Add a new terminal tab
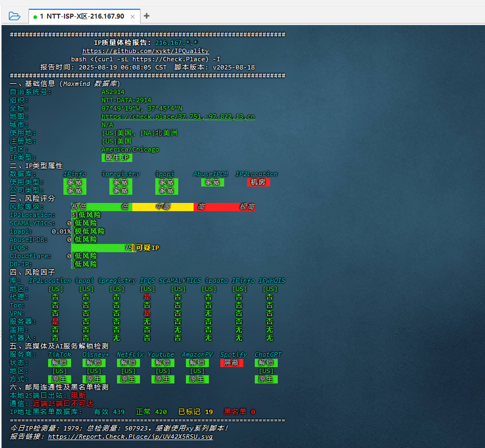The width and height of the screenshot is (485, 448). [147, 16]
